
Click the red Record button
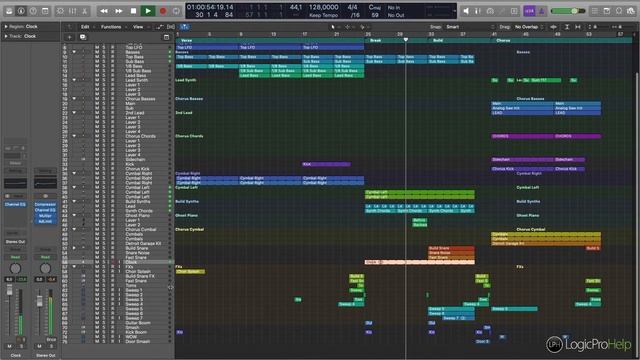[163, 11]
